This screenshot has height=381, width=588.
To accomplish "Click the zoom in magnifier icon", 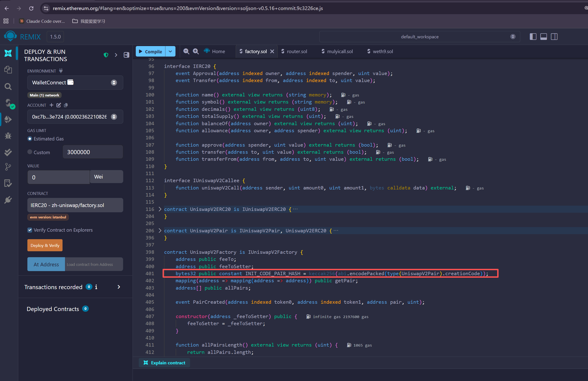I will 196,51.
